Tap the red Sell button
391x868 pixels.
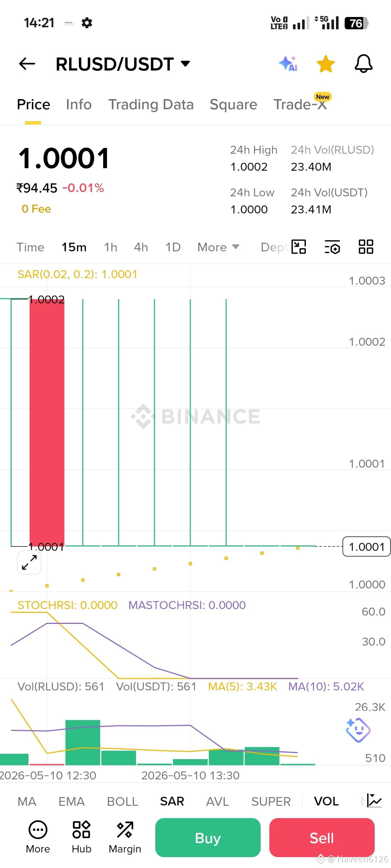pyautogui.click(x=322, y=838)
